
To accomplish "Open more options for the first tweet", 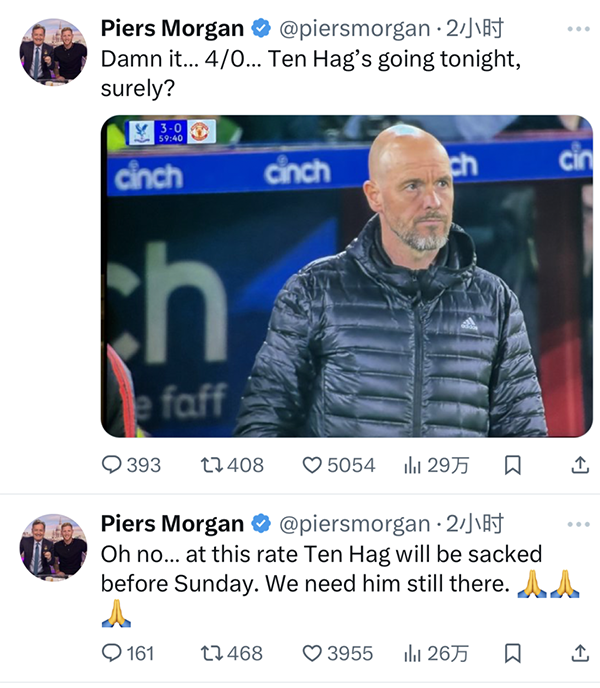I will point(578,29).
